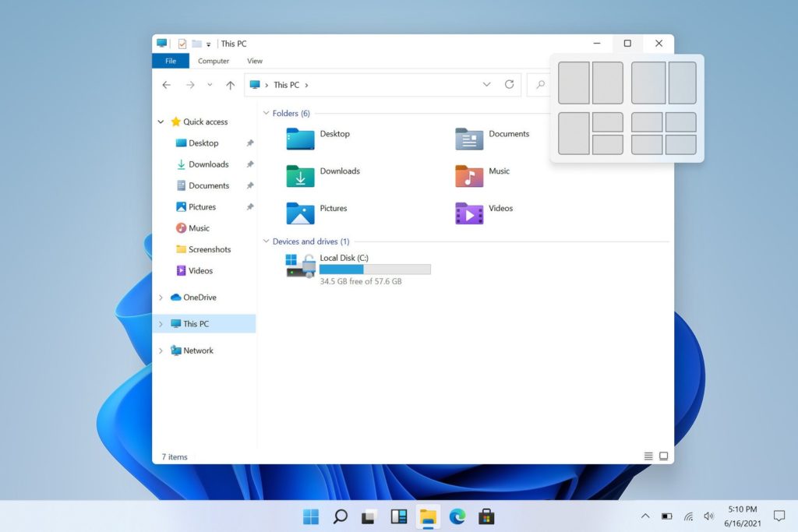Collapse the Devices and drives group
This screenshot has height=532, width=798.
click(266, 242)
